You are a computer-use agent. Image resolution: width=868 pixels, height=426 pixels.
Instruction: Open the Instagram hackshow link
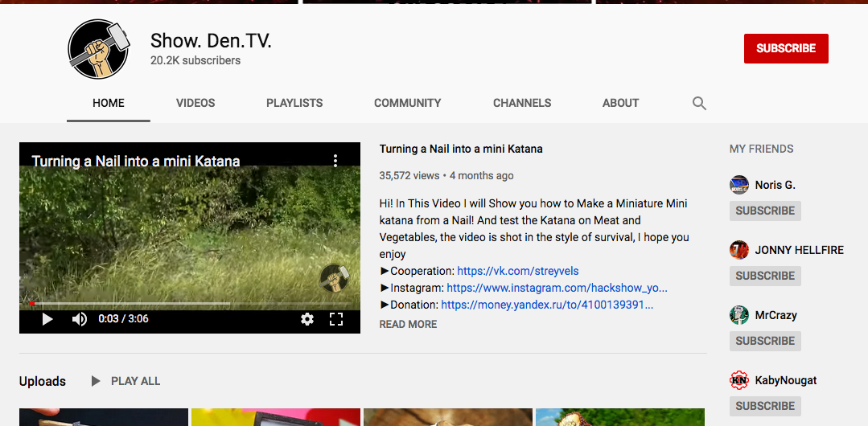pos(557,289)
